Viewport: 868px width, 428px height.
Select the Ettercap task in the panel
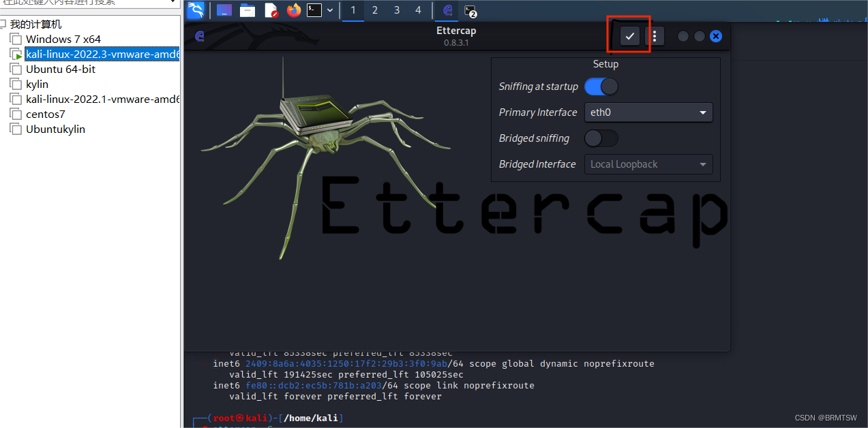pyautogui.click(x=448, y=10)
